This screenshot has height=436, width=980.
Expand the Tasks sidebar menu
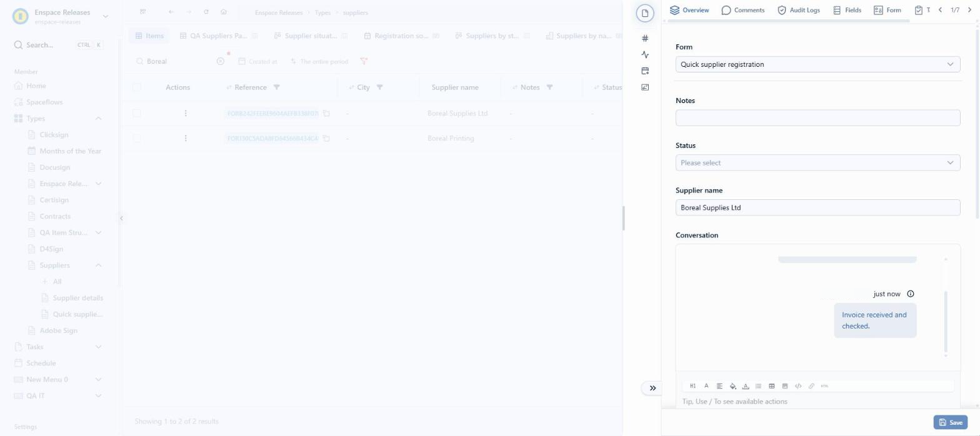(x=98, y=347)
